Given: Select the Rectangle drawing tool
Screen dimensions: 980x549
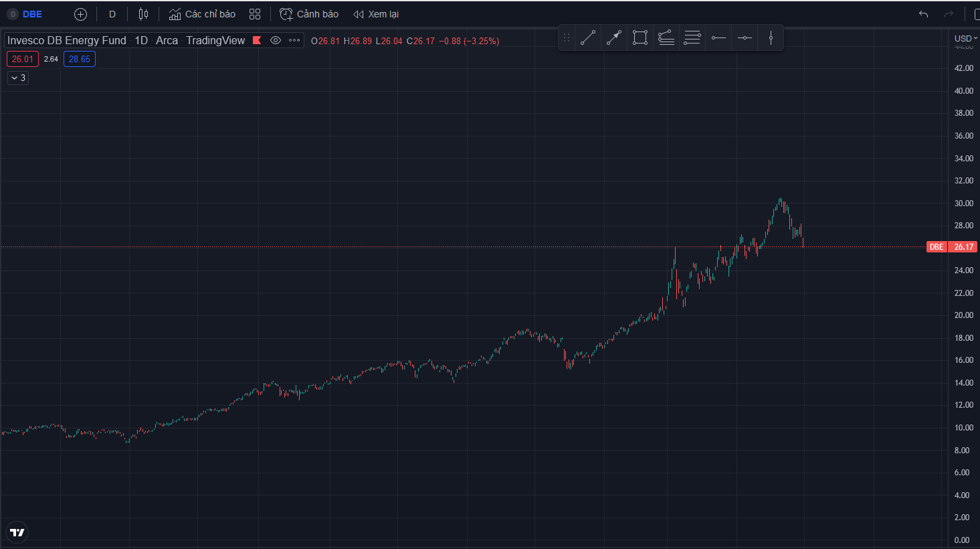Looking at the screenshot, I should click(x=640, y=38).
